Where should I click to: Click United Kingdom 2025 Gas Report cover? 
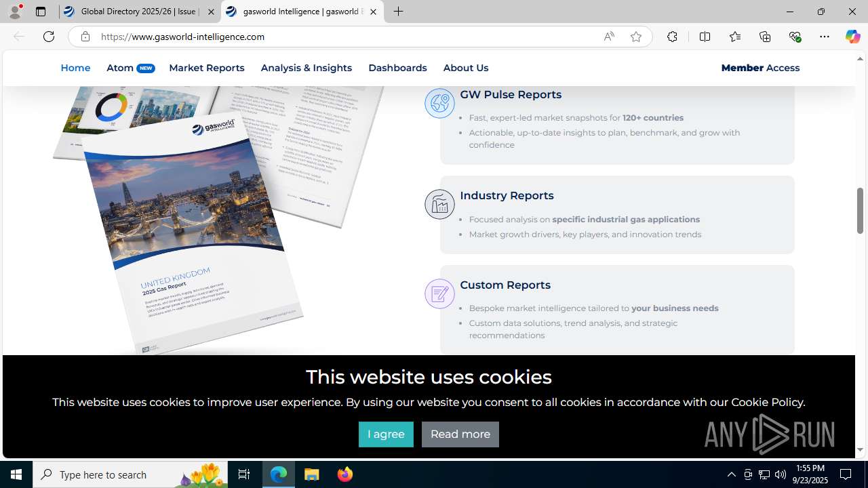coord(193,234)
